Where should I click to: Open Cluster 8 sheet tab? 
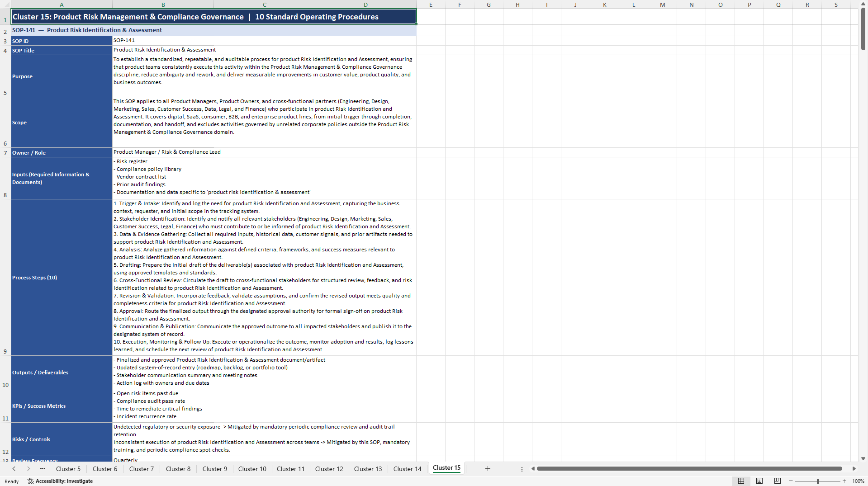pyautogui.click(x=178, y=469)
